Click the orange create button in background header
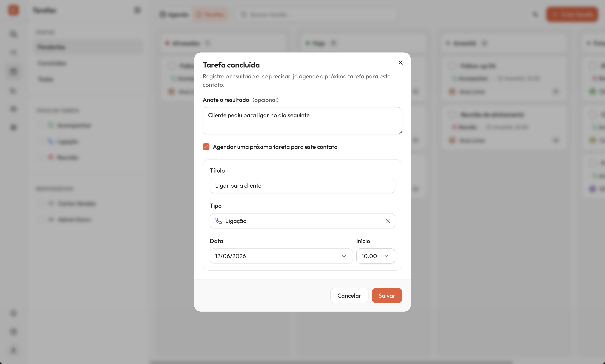The width and height of the screenshot is (605, 364). point(572,15)
